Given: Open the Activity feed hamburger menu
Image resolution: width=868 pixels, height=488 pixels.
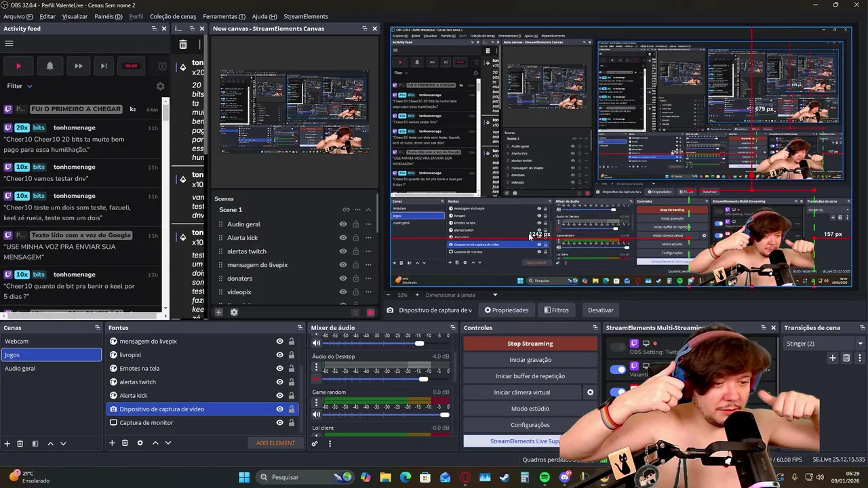Looking at the screenshot, I should point(9,43).
